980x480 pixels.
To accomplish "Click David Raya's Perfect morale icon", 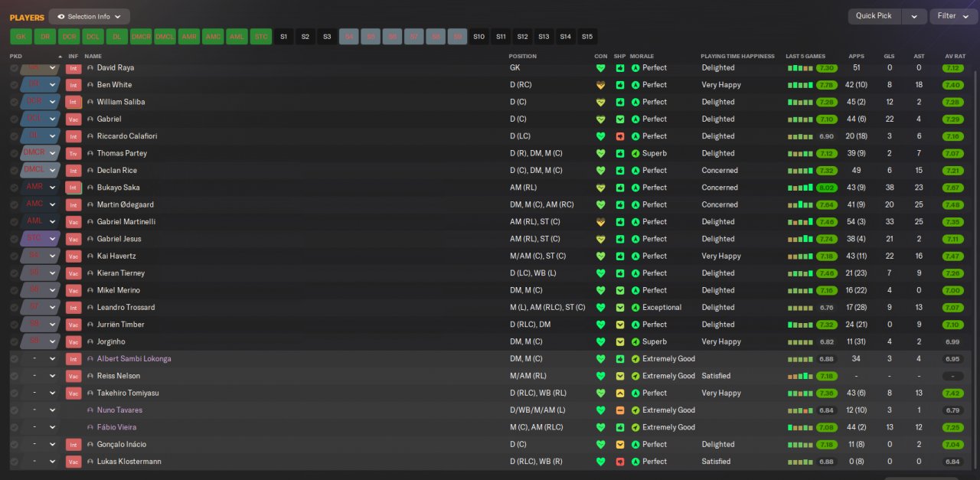I will (x=635, y=68).
